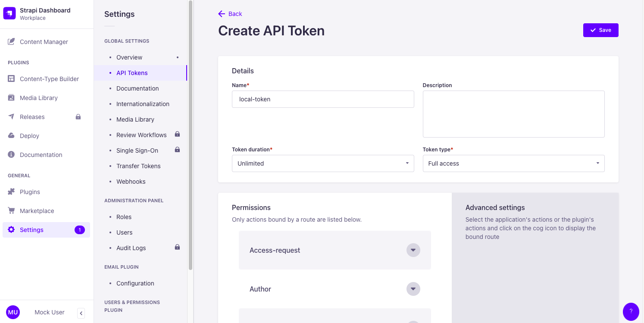The width and height of the screenshot is (644, 323).
Task: Open Content Manager from sidebar
Action: 44,42
